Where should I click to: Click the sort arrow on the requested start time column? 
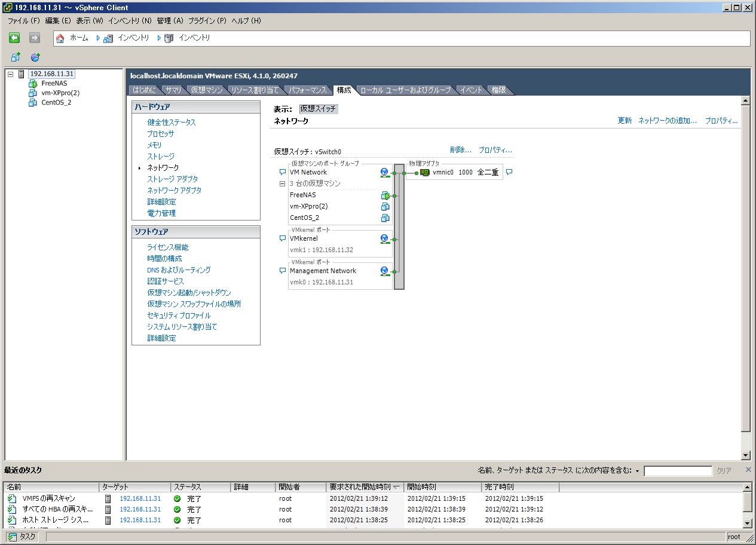(x=396, y=487)
